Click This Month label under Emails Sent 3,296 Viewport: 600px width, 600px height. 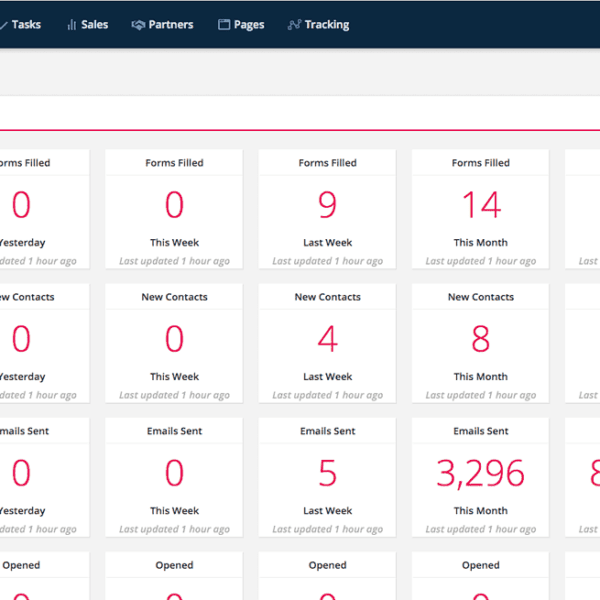pyautogui.click(x=481, y=511)
